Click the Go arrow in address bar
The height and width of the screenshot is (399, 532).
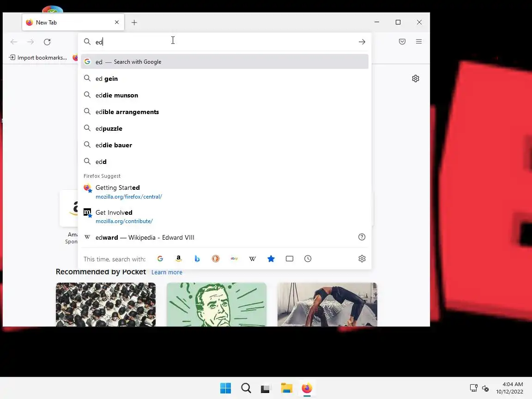362,42
